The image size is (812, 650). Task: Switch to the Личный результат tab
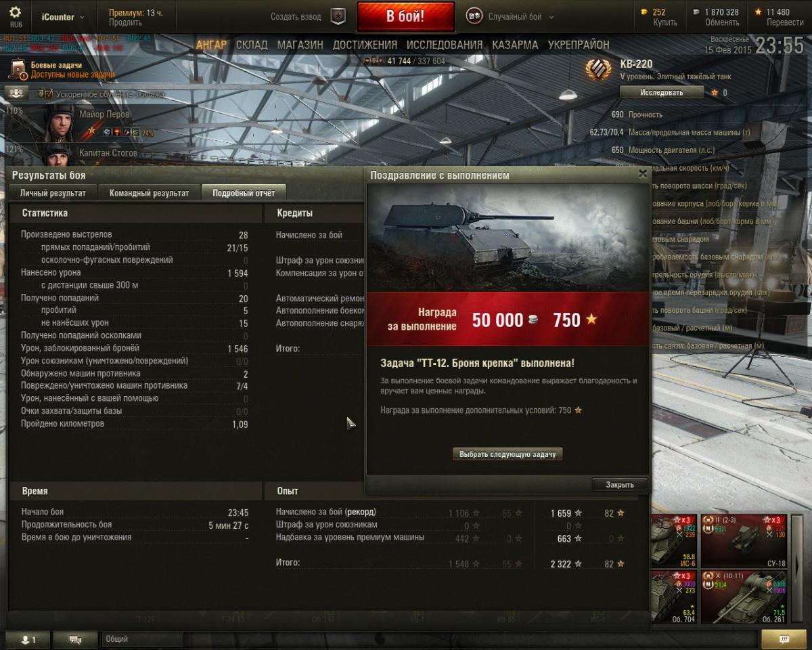(x=53, y=193)
